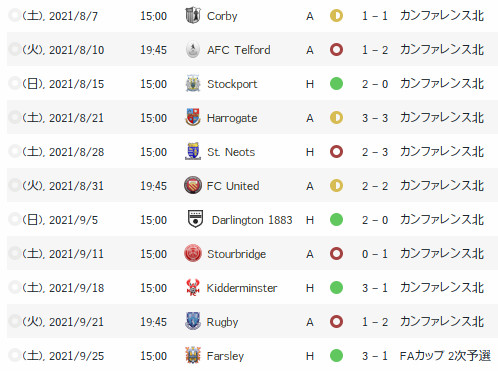Click the St. Neots club crest
The image size is (498, 371).
[x=193, y=151]
